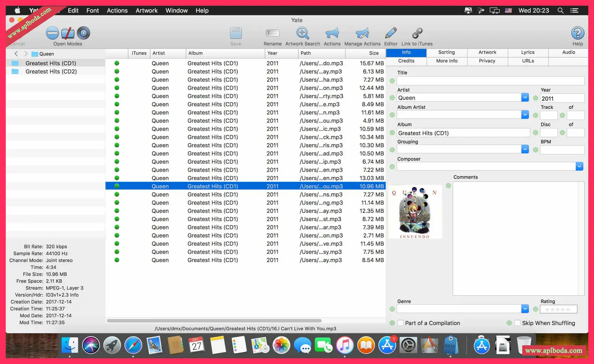
Task: Open the Rename tool in toolbar
Action: (x=272, y=34)
